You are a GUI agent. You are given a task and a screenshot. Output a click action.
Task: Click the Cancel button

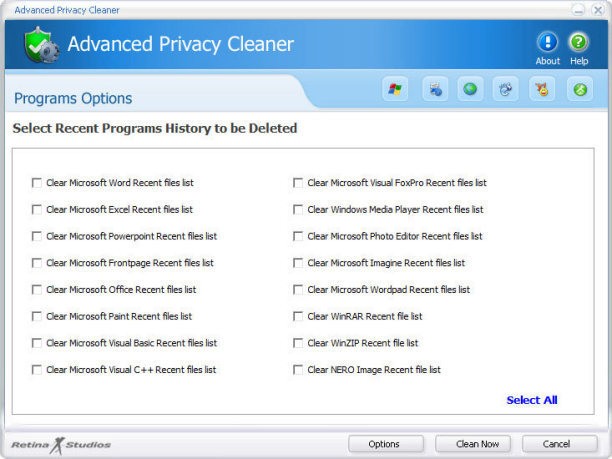[560, 444]
